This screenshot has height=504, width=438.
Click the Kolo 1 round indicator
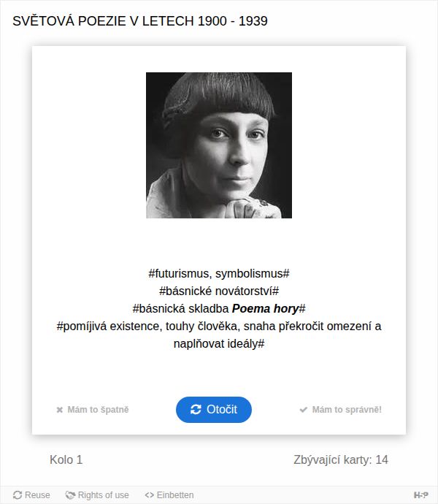coord(66,459)
